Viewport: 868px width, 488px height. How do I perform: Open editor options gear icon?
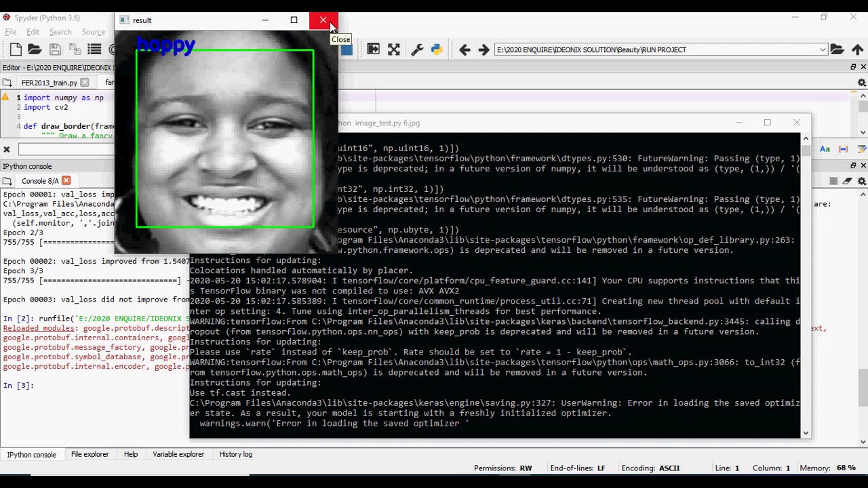pyautogui.click(x=862, y=83)
